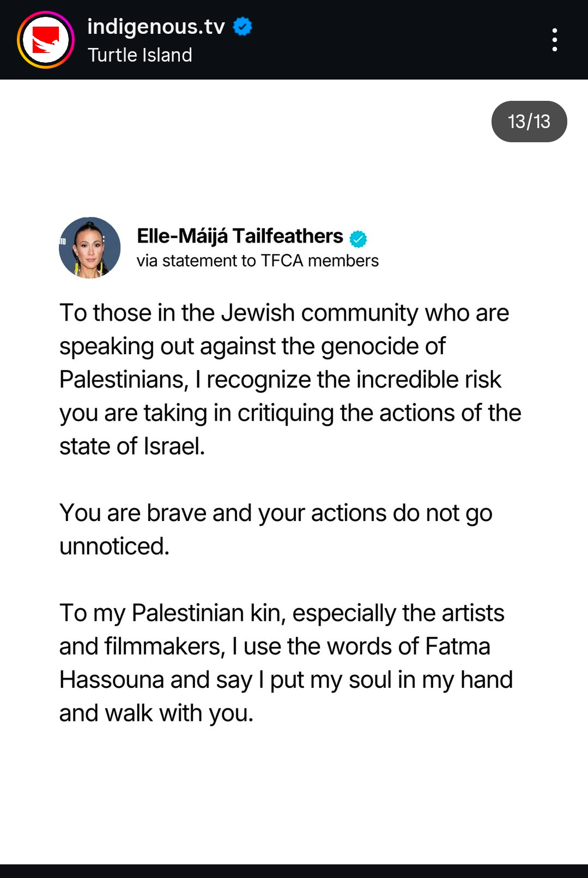Click the line "To my Palestinian kin, especially"
The image size is (588, 878).
pos(282,613)
